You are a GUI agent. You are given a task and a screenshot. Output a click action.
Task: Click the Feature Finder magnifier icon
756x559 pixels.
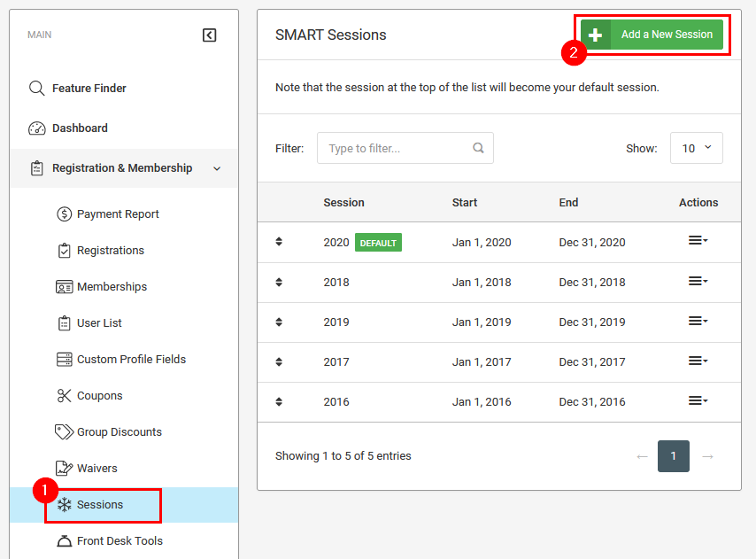(x=36, y=88)
